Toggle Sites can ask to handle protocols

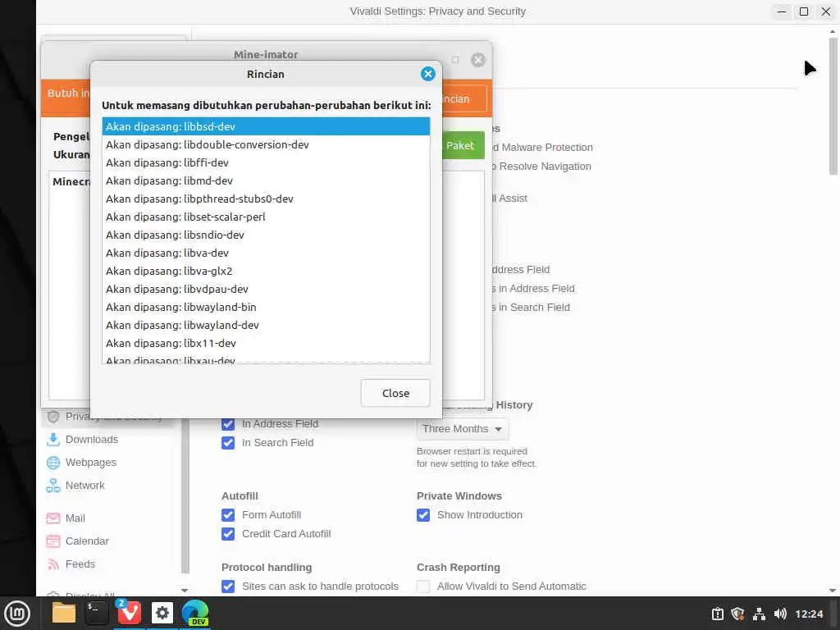coord(228,587)
